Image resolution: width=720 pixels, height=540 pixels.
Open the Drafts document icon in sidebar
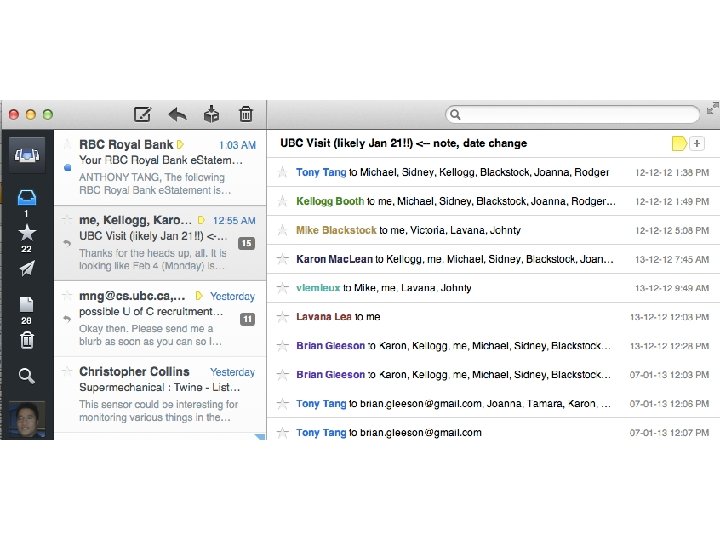click(27, 304)
